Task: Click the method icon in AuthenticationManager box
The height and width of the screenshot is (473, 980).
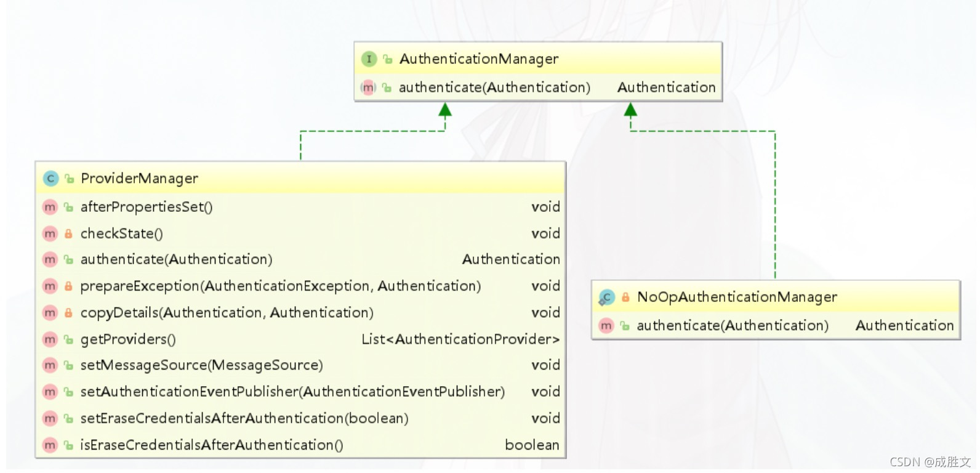Action: tap(368, 88)
